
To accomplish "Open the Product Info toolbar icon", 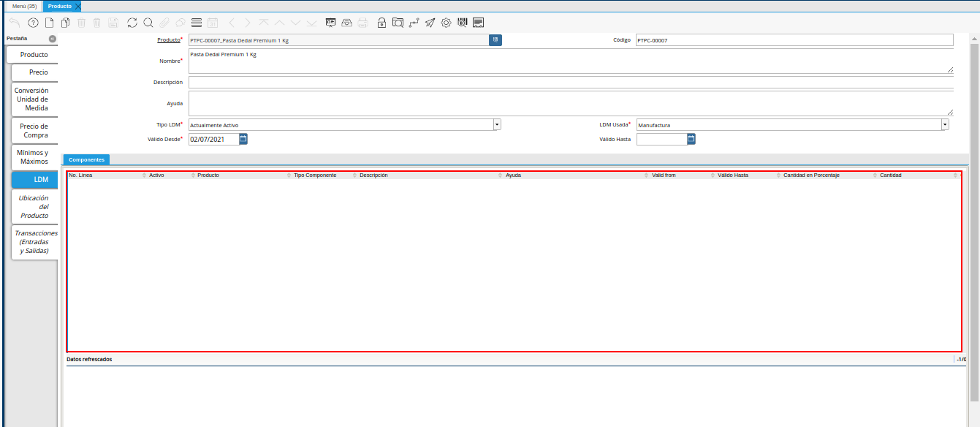I will [x=462, y=23].
